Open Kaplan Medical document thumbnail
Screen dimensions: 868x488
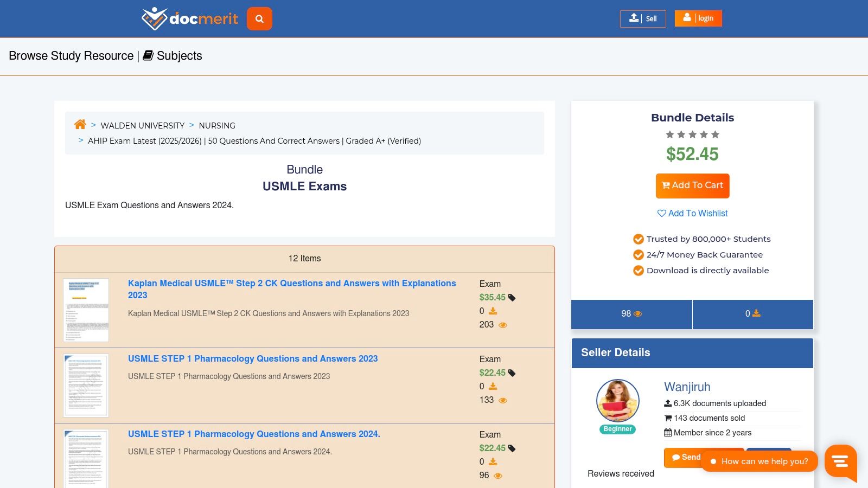(x=86, y=310)
